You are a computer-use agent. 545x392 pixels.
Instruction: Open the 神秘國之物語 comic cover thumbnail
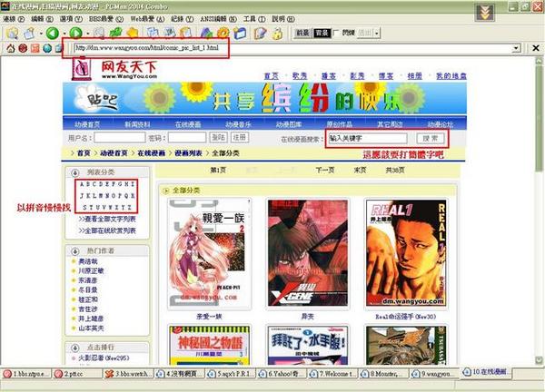pyautogui.click(x=209, y=345)
